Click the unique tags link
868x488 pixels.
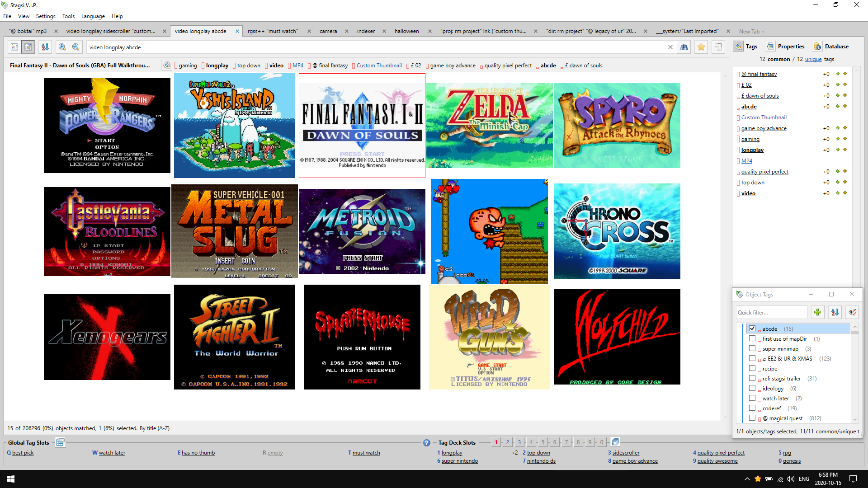813,59
